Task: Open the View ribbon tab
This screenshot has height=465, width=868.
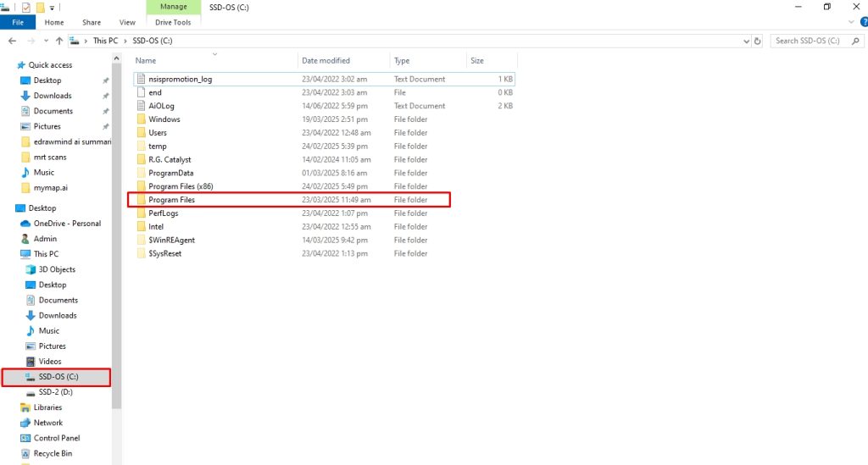Action: pos(127,23)
